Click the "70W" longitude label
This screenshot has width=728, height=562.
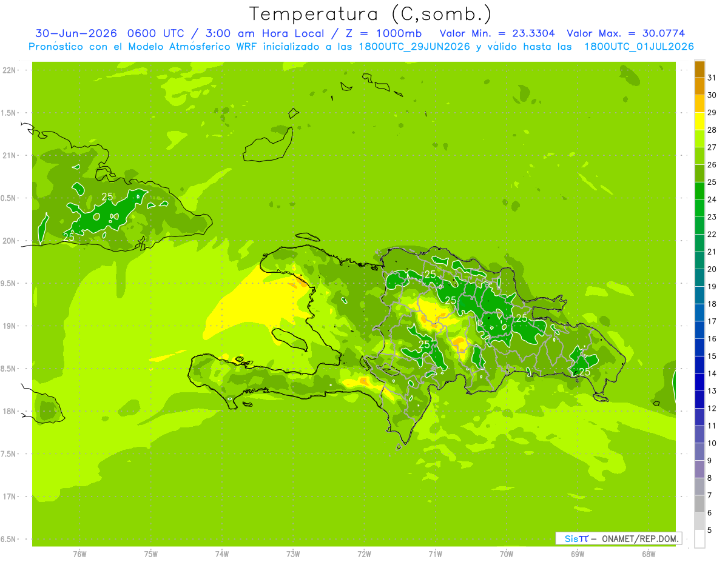(x=507, y=554)
